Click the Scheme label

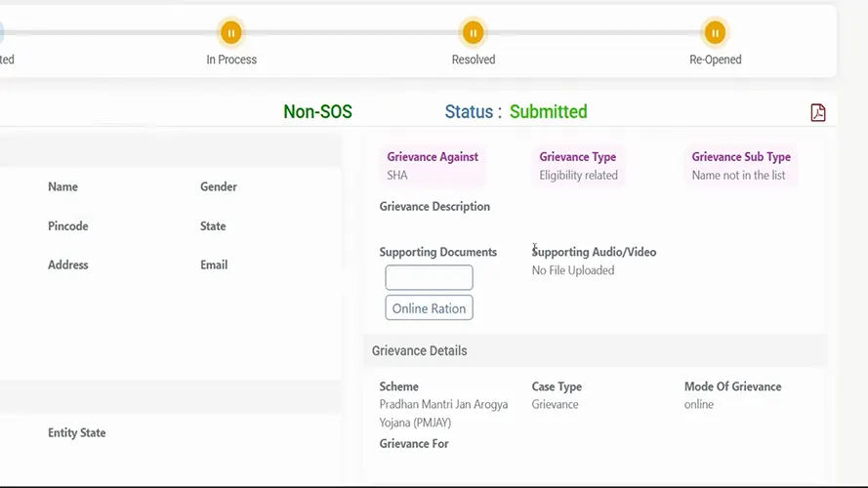[398, 386]
